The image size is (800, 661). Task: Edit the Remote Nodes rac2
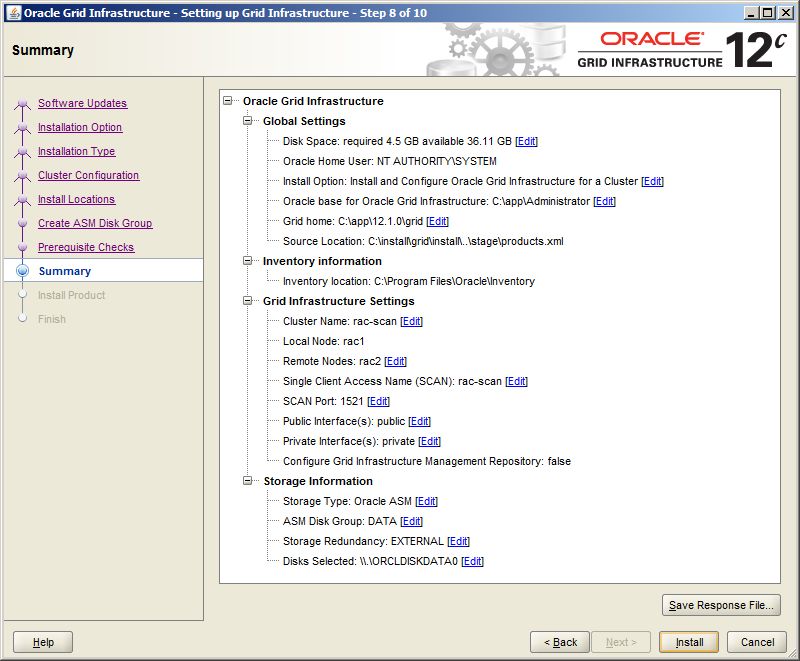pos(395,361)
